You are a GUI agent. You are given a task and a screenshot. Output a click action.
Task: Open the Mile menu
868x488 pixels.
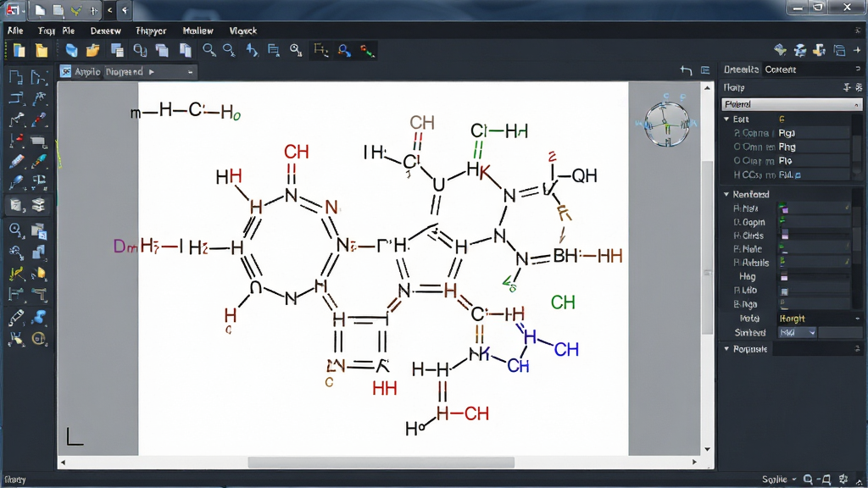pyautogui.click(x=15, y=31)
